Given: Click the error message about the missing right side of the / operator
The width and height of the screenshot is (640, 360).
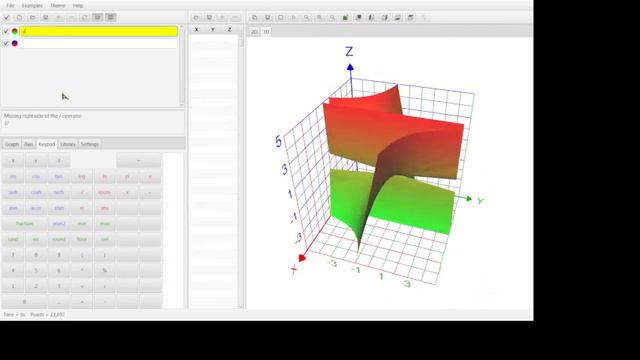Looking at the screenshot, I should click(x=43, y=116).
